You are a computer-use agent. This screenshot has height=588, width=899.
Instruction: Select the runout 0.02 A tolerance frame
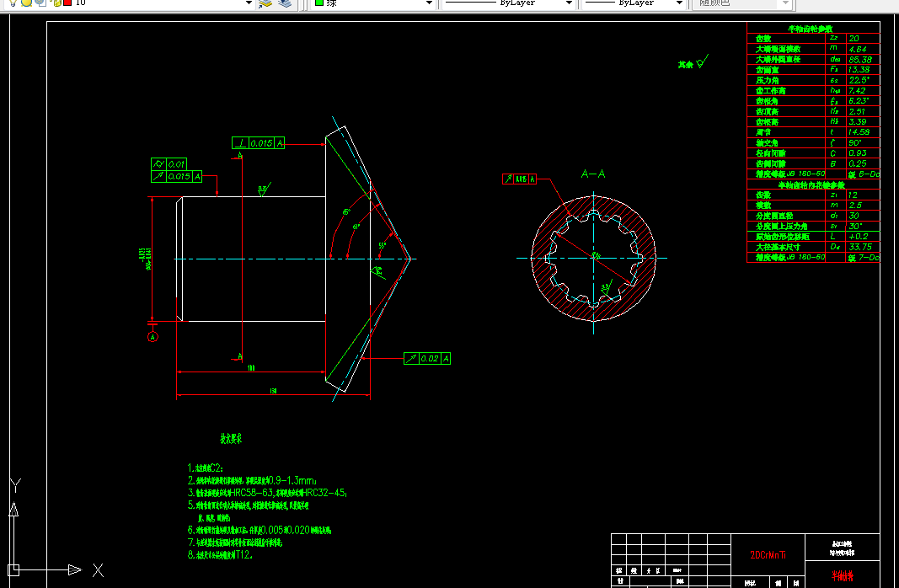point(427,359)
